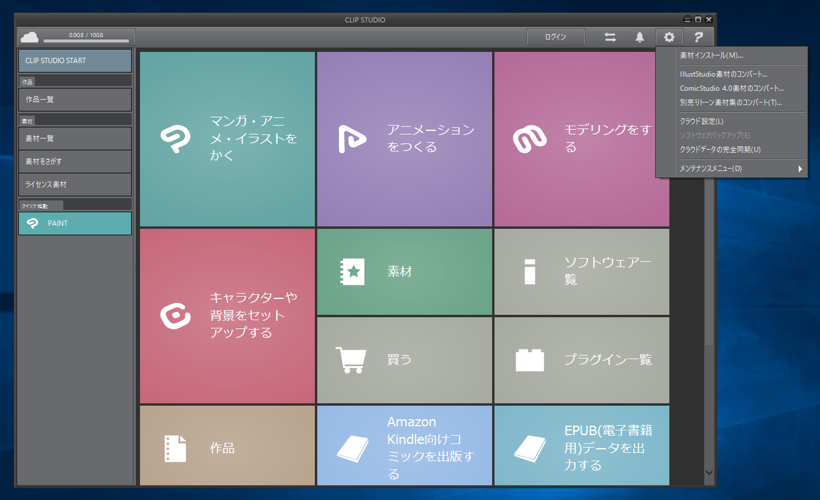Click the ログイン button
820x500 pixels.
(555, 37)
